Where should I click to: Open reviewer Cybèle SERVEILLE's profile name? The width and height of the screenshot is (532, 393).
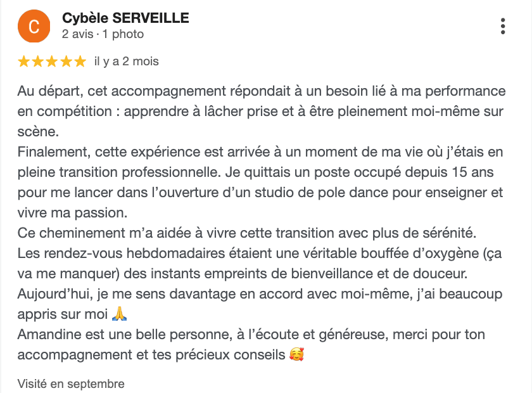pos(125,18)
